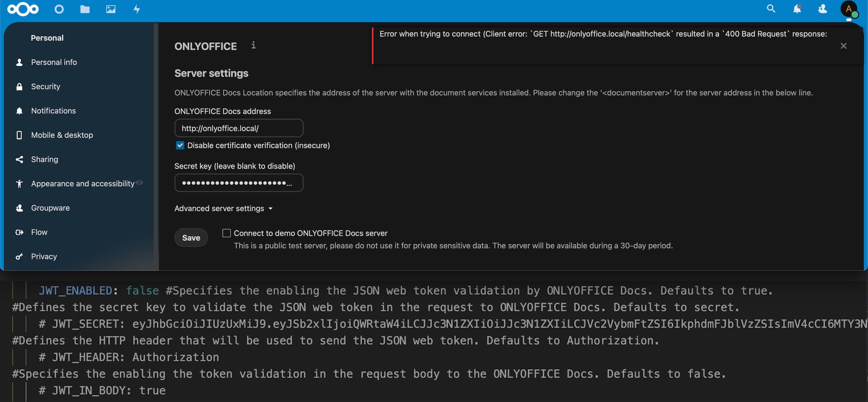Viewport: 868px width, 402px height.
Task: Click the Sharing icon in sidebar
Action: pyautogui.click(x=19, y=159)
